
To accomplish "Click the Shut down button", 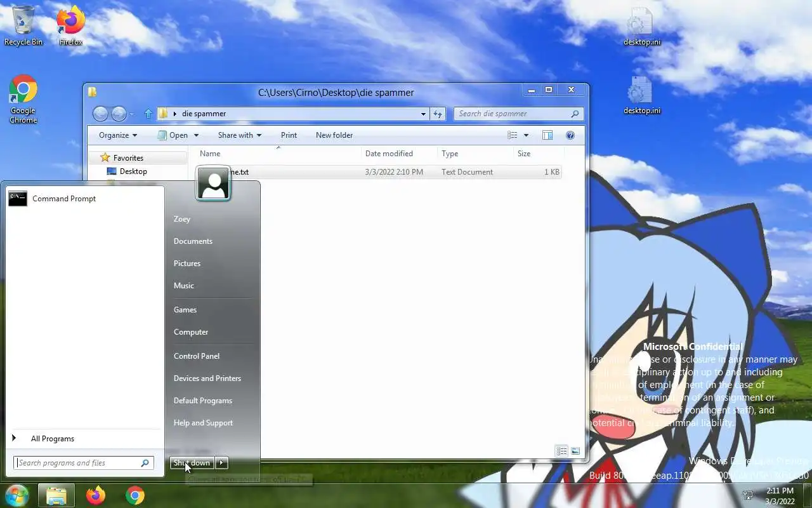I will tap(192, 463).
